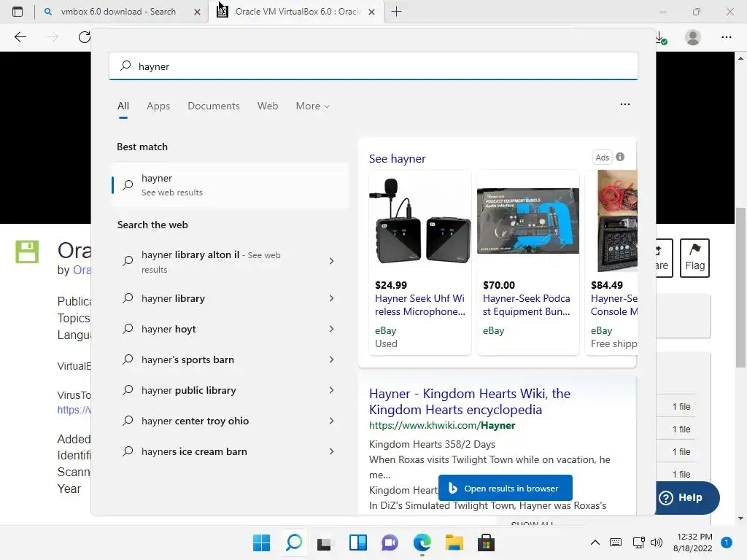This screenshot has width=747, height=560.
Task: Open the Kingdom Hearts Wiki result title
Action: click(x=469, y=402)
